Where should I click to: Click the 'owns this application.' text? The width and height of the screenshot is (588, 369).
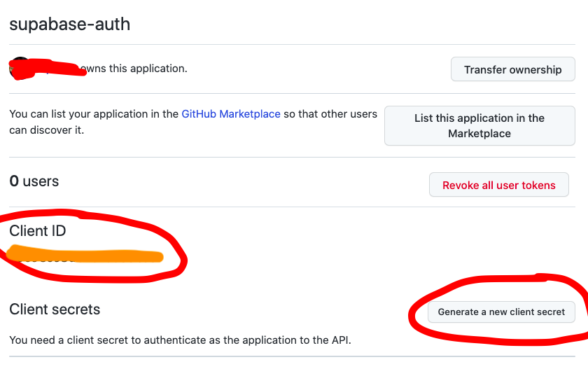pos(134,69)
